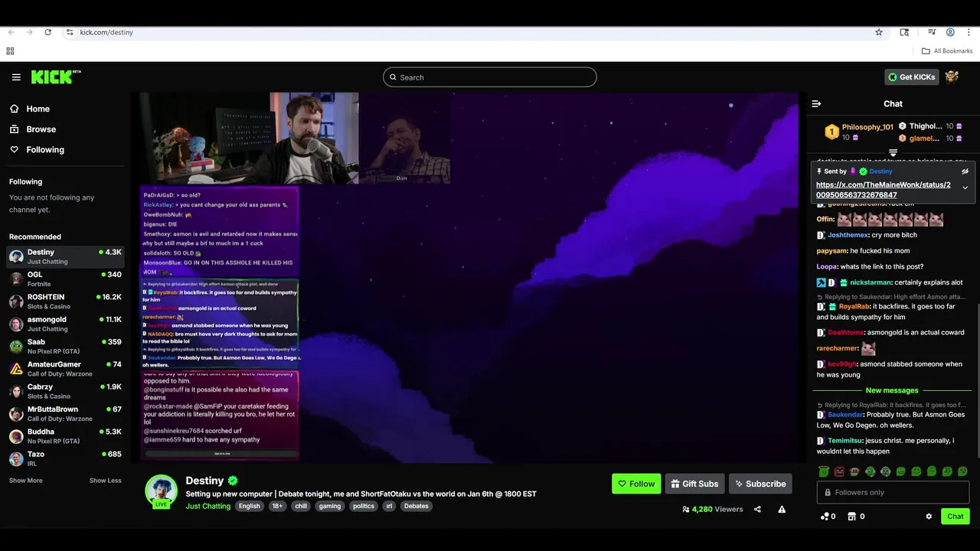Click the chat scrollbar
Image resolution: width=980 pixels, height=551 pixels.
pos(977,380)
